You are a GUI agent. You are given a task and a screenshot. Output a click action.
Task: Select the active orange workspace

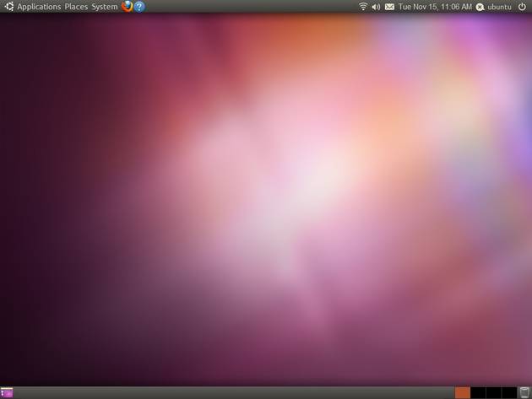463,392
